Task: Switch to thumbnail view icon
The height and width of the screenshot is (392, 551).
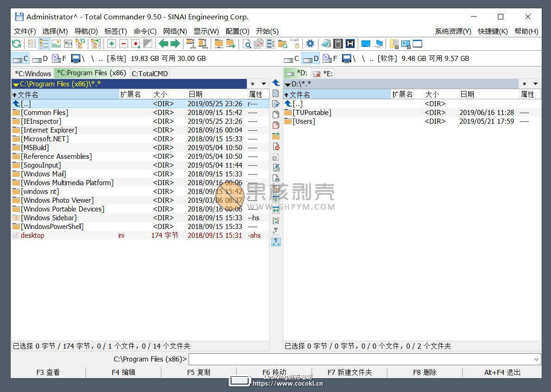Action: (56, 44)
